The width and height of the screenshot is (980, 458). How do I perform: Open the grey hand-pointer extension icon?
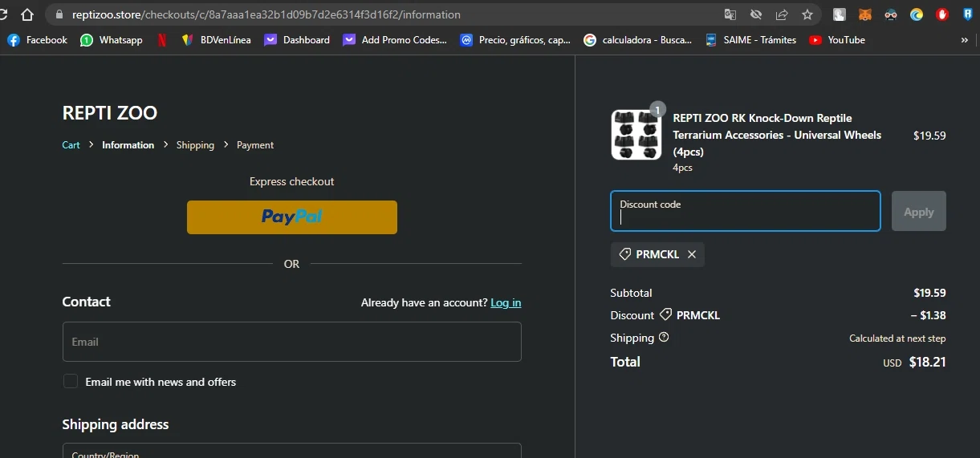[x=840, y=14]
